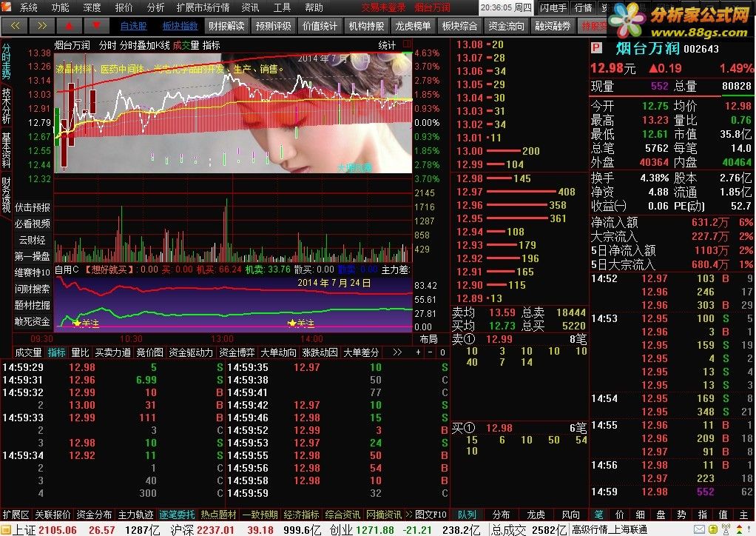Screen dimensions: 756x536
Task: Click the 行情 button next to 闪电手
Action: 584,7
